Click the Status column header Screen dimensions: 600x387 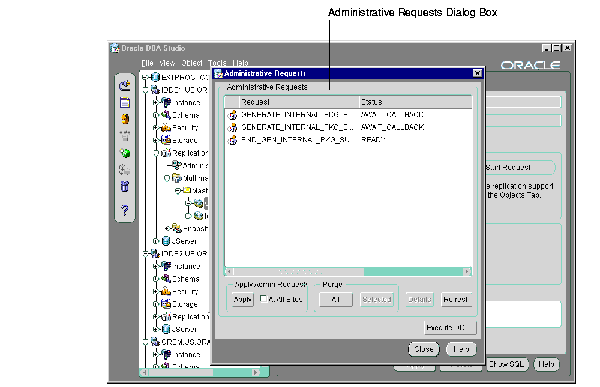pyautogui.click(x=415, y=102)
